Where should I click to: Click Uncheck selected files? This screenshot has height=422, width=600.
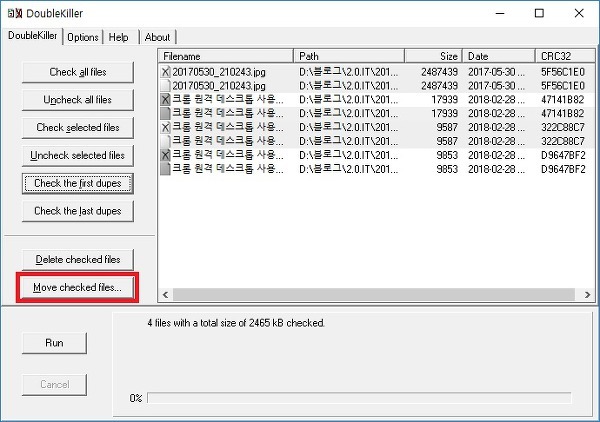click(78, 155)
